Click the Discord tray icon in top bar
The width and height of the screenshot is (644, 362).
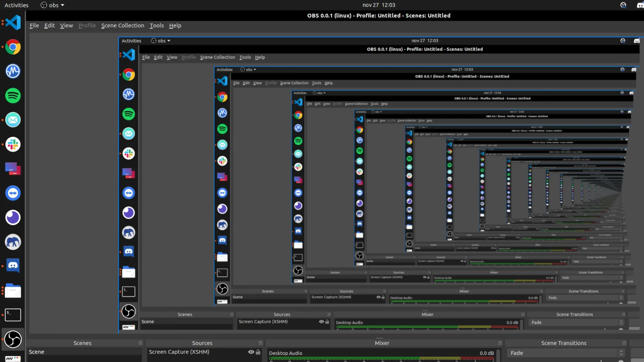pyautogui.click(x=639, y=5)
